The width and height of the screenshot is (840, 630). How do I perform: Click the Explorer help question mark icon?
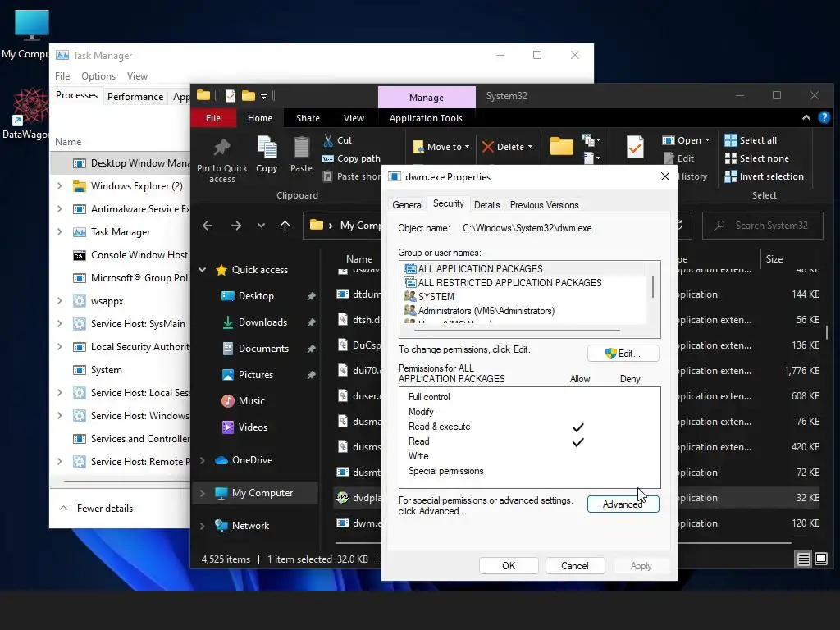point(824,118)
